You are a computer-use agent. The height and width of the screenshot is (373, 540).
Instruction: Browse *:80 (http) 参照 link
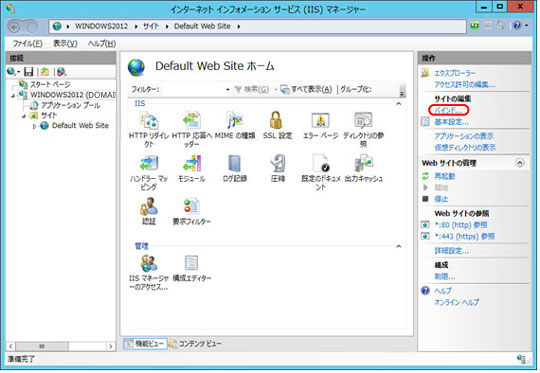[461, 225]
